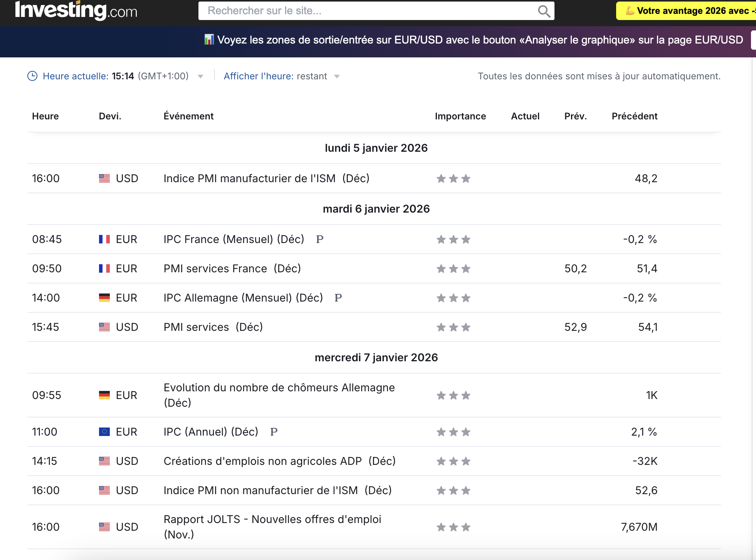Viewport: 756px width, 560px height.
Task: Click the Investing.com logo
Action: 76,10
